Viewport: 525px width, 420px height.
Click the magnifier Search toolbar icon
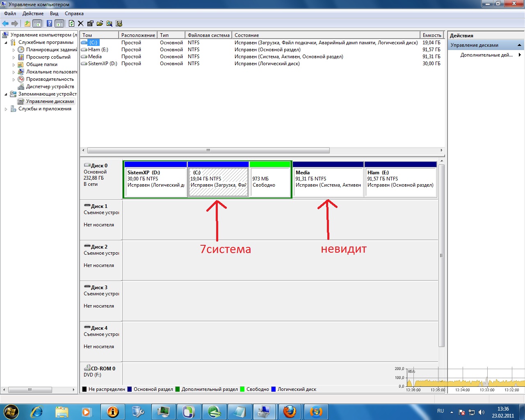click(x=109, y=24)
